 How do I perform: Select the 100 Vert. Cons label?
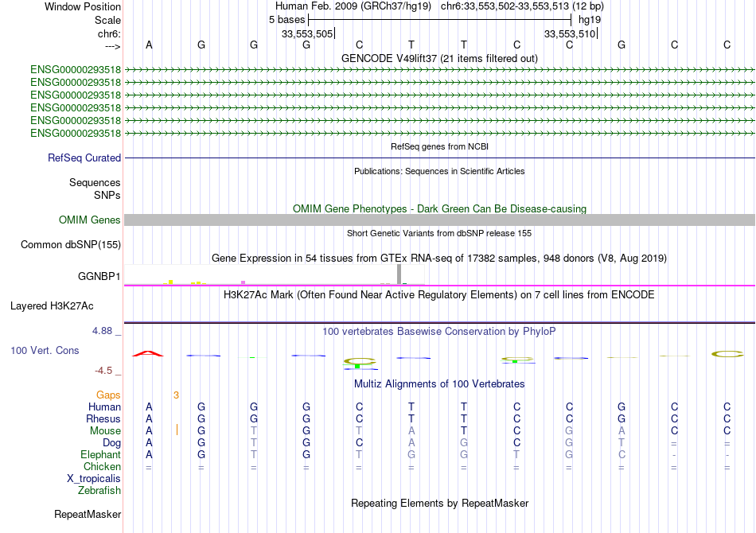[x=45, y=350]
